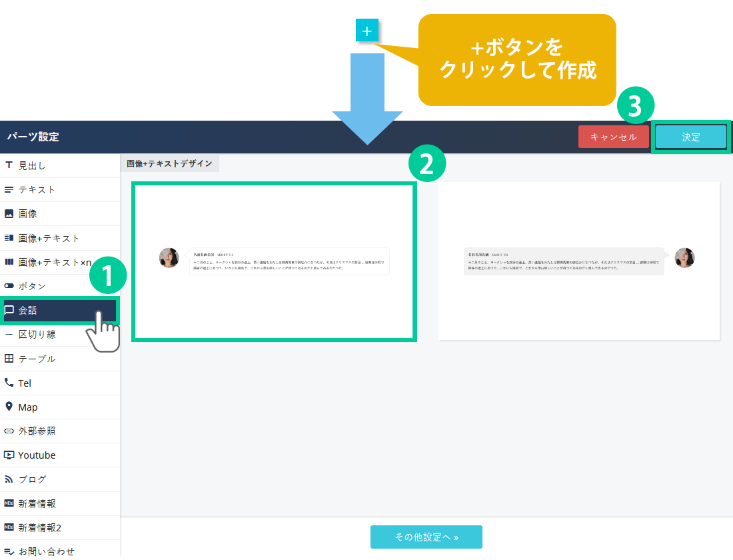Select the 見出し heading icon
733x560 pixels.
[x=9, y=165]
